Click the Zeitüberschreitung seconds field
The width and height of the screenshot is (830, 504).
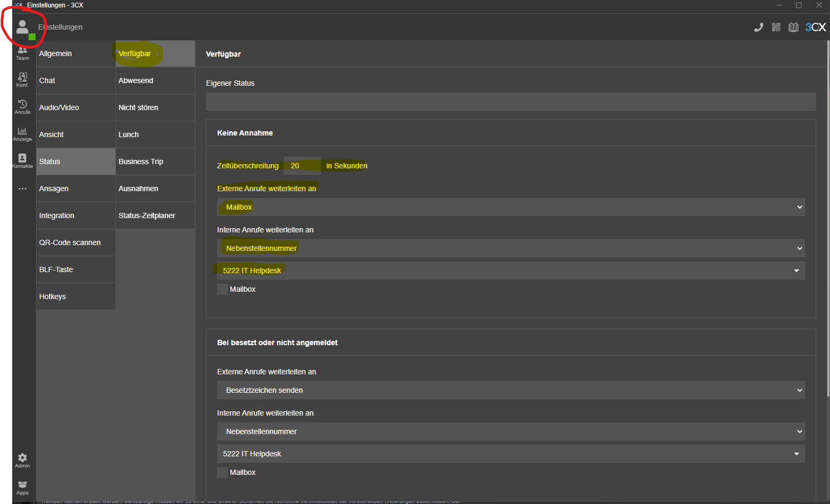pos(302,166)
